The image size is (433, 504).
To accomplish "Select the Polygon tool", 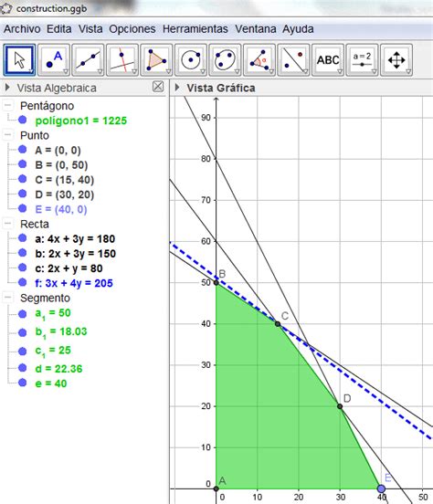I will tap(156, 60).
